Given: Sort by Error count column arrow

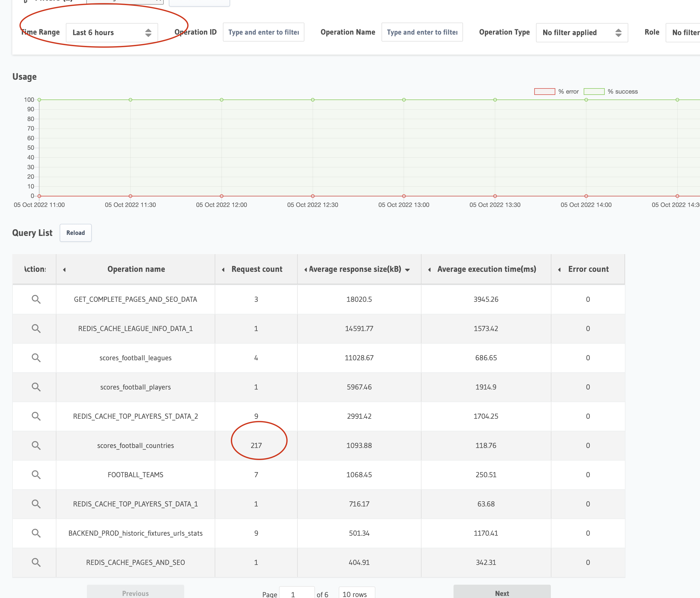Looking at the screenshot, I should [559, 270].
